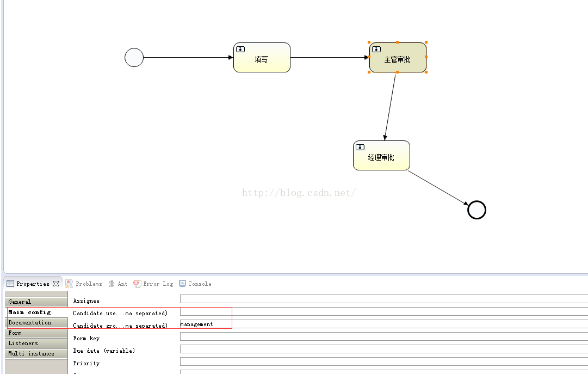The height and width of the screenshot is (374, 588).
Task: Focus the Priority input field
Action: click(x=384, y=361)
